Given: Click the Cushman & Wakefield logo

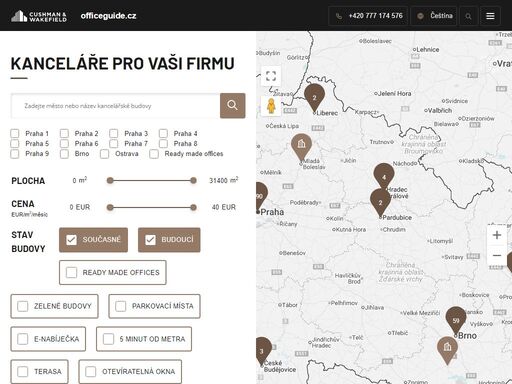Looking at the screenshot, I should (x=39, y=16).
